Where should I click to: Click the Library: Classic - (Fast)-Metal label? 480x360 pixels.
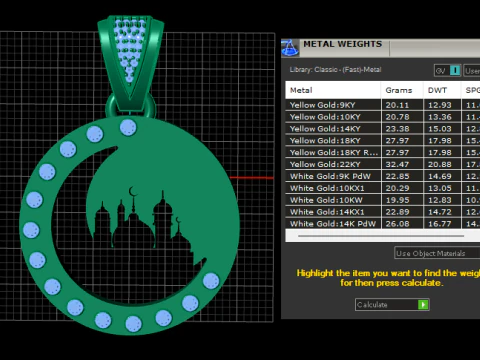[x=335, y=70]
